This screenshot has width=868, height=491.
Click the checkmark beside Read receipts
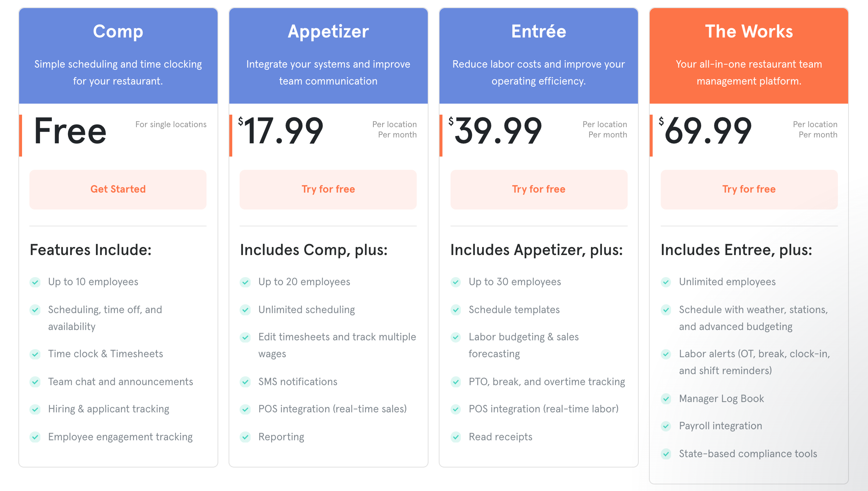click(x=455, y=437)
